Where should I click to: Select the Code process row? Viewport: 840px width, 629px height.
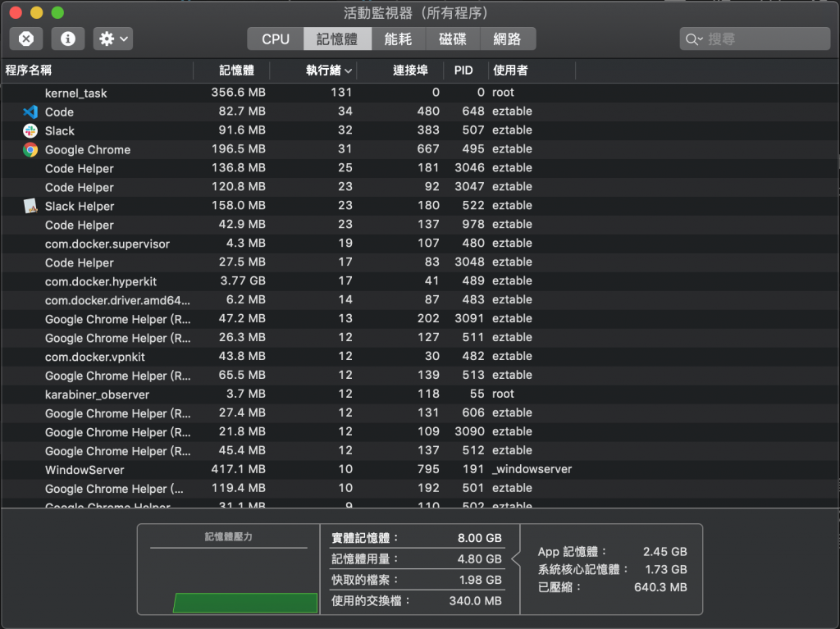pos(420,112)
